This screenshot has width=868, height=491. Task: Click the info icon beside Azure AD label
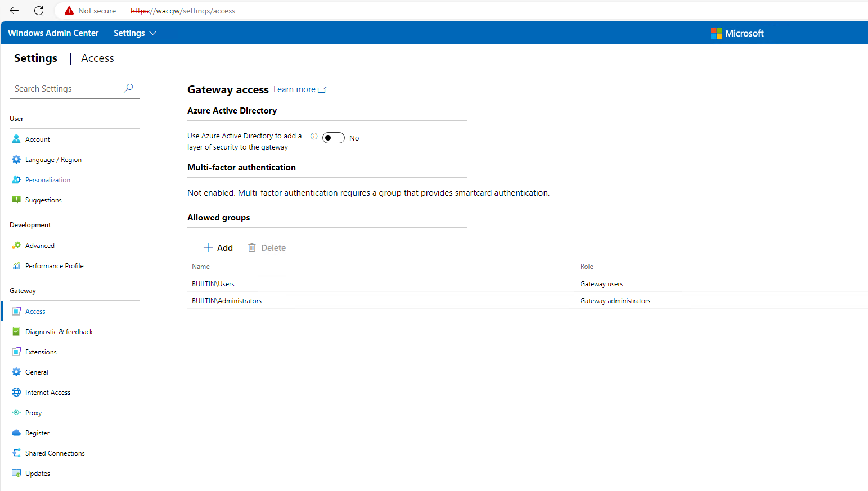point(314,136)
